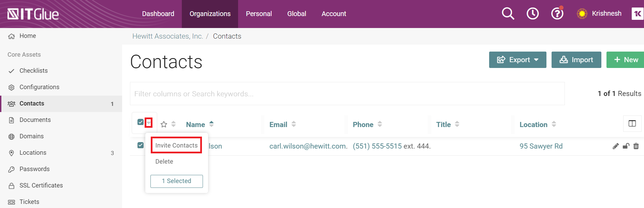Open the bulk actions dropdown arrow

click(148, 123)
